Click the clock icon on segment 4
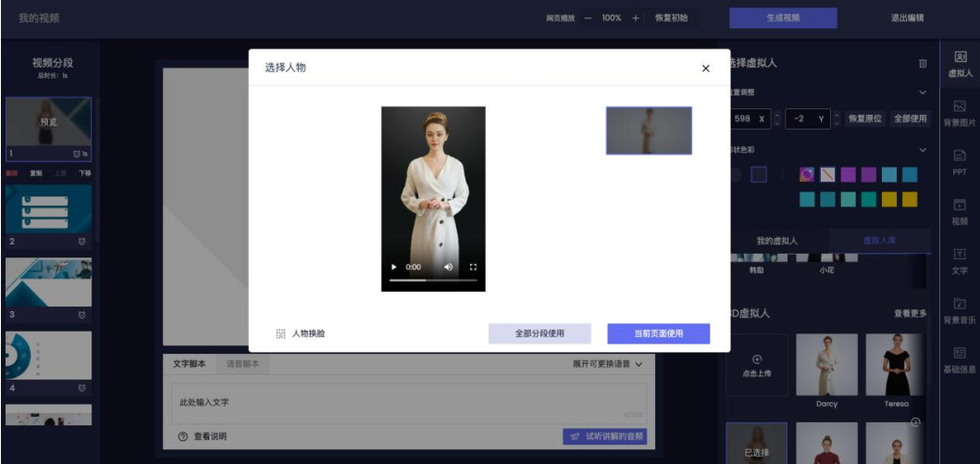980x464 pixels. [x=81, y=388]
